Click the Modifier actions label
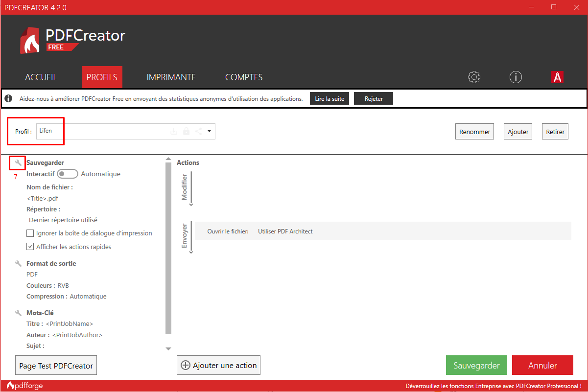 185,187
